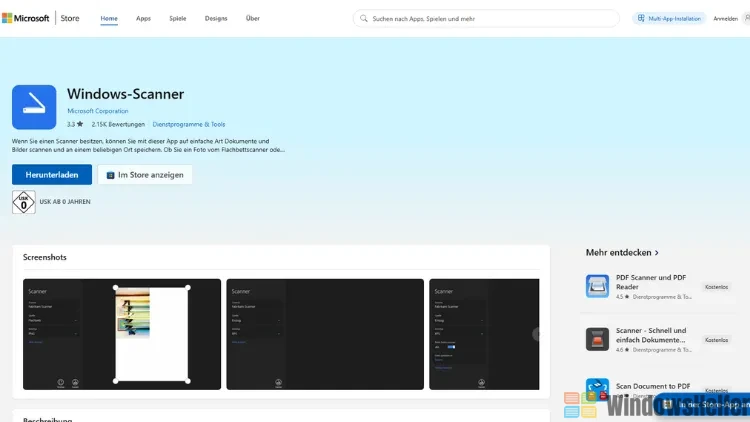
Task: Click the search magnifier icon
Action: 364,19
